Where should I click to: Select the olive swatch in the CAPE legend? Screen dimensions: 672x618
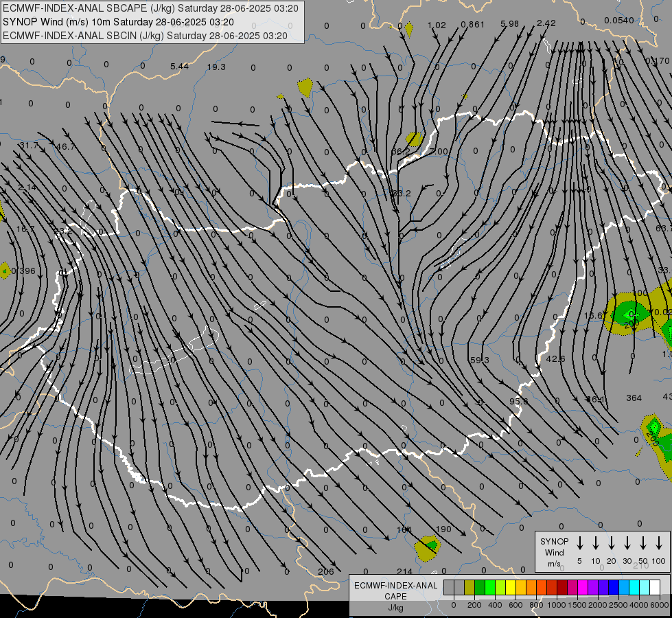pos(470,588)
